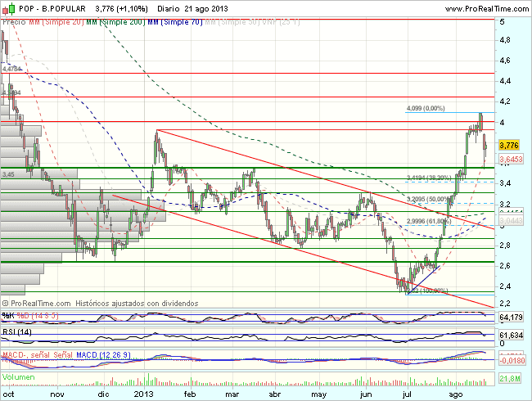Click the RSI value 61,634

click(511, 336)
